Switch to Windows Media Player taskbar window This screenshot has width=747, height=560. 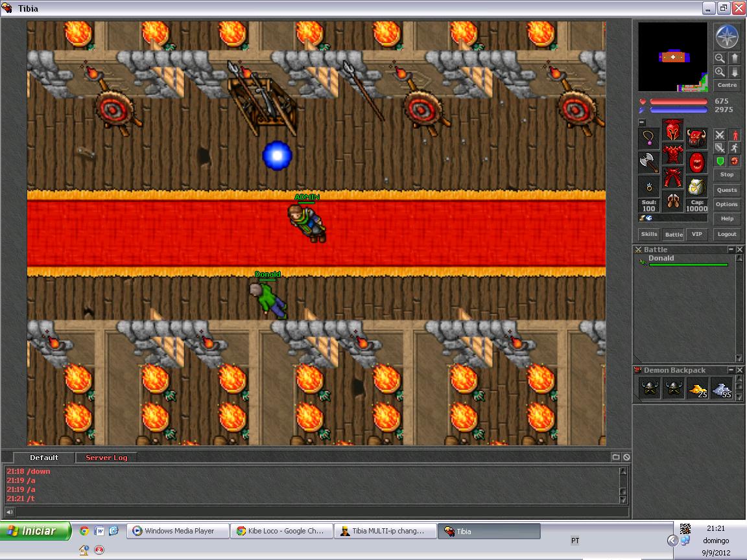[178, 531]
